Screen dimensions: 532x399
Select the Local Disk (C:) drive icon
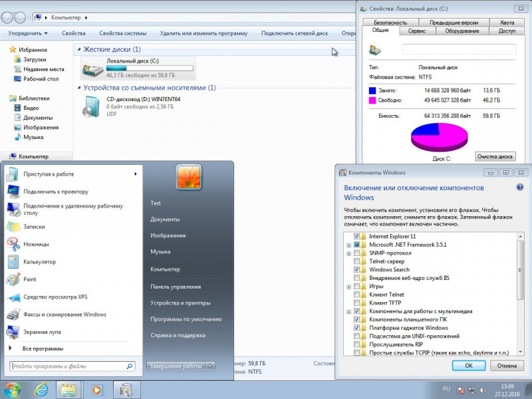[x=92, y=69]
